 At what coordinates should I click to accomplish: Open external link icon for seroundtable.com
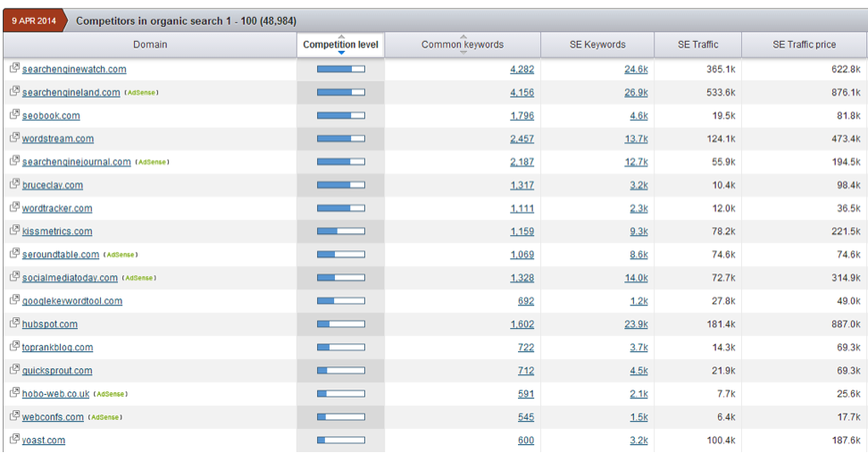tap(14, 254)
